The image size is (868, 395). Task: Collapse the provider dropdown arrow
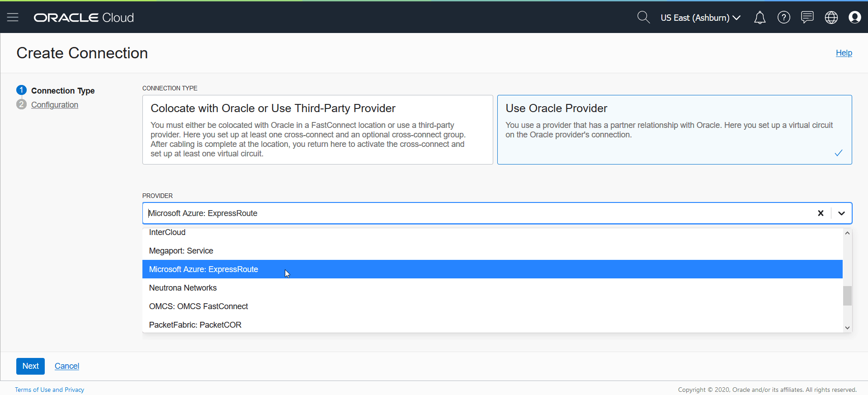(841, 213)
